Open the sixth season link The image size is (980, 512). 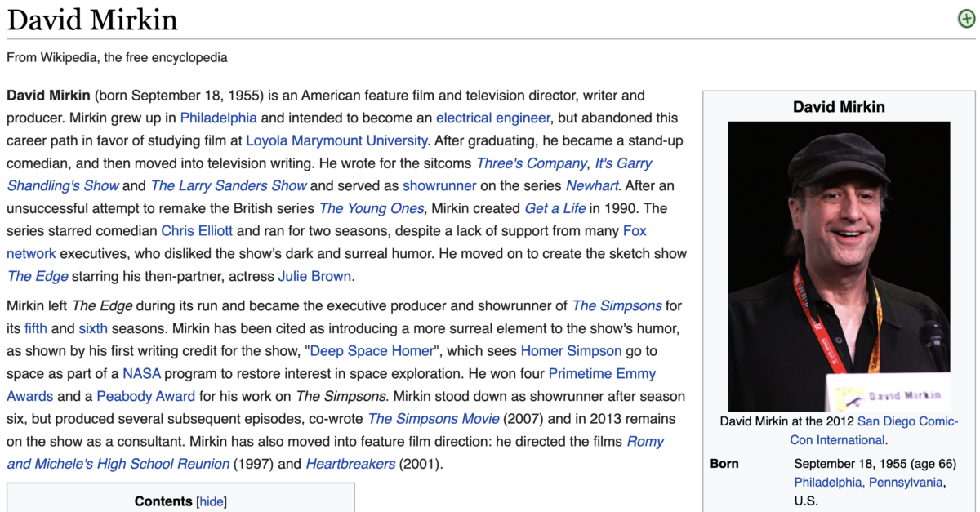click(x=93, y=329)
